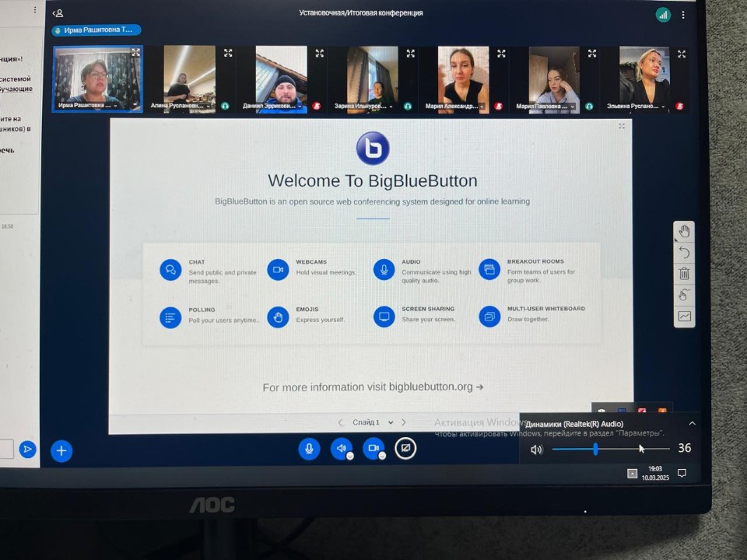Viewport: 747px width, 560px height.
Task: Toggle the screen share button
Action: [x=405, y=448]
